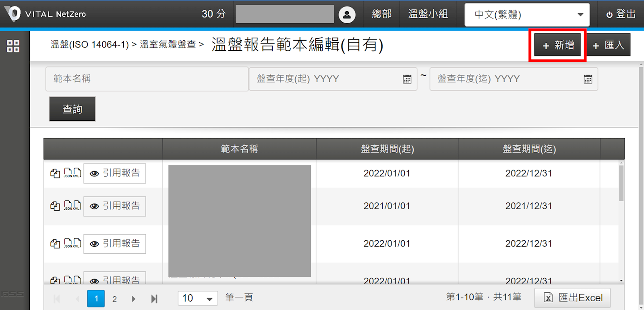644x310 pixels.
Task: Open calendar picker for 盤查年度(起)
Action: [407, 79]
